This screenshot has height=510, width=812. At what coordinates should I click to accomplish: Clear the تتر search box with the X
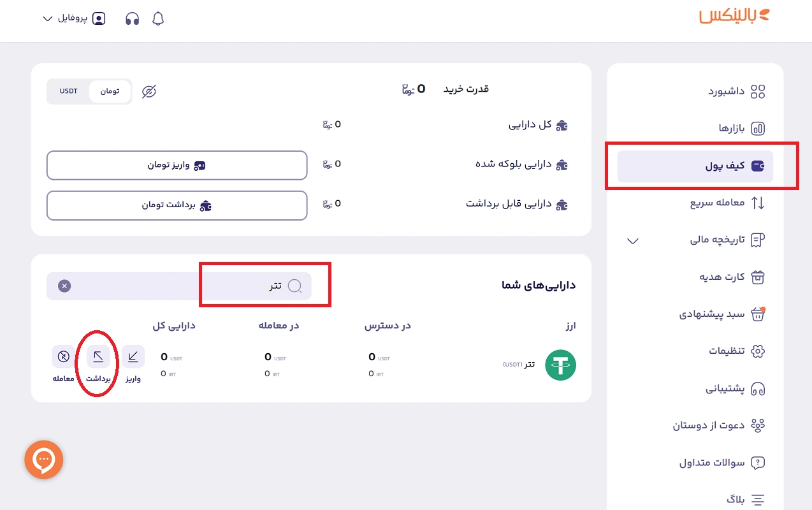64,286
